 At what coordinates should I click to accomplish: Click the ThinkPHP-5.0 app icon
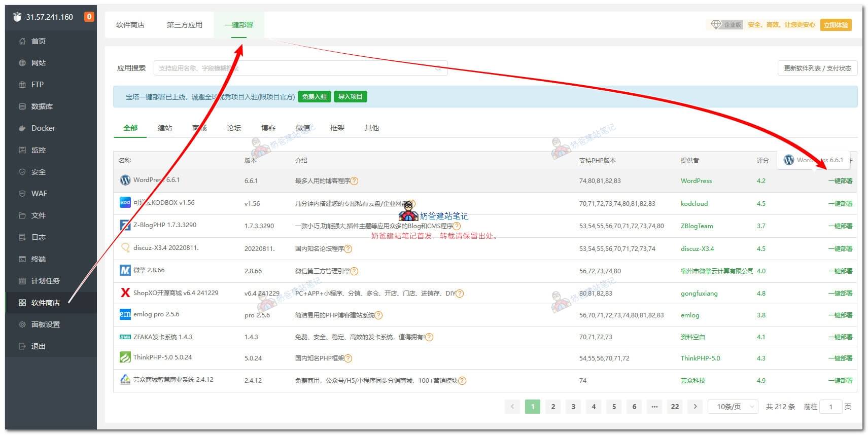pos(125,357)
